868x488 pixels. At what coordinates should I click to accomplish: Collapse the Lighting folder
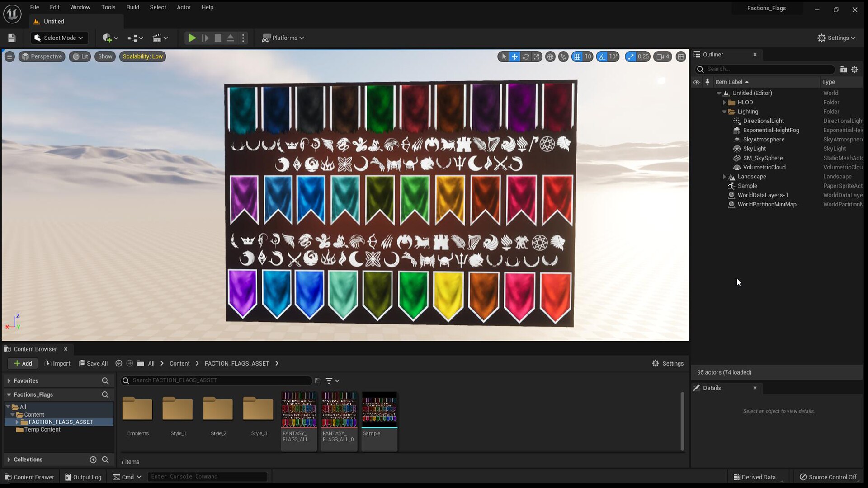point(724,112)
